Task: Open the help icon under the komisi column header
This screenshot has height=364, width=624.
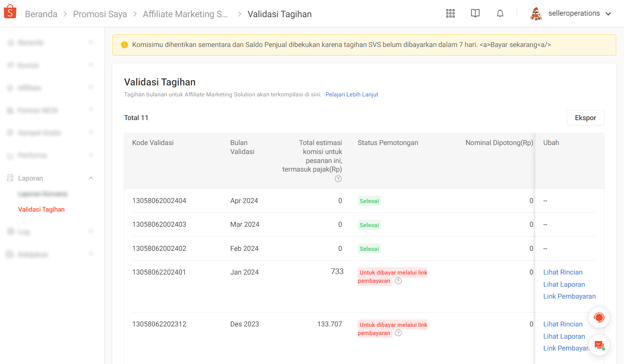Action: (338, 179)
